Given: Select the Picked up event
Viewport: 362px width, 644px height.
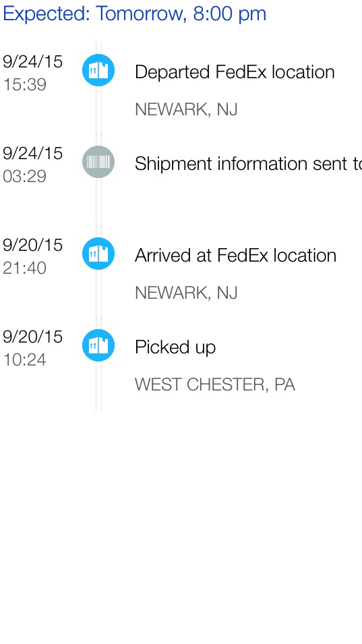Looking at the screenshot, I should point(175,348).
